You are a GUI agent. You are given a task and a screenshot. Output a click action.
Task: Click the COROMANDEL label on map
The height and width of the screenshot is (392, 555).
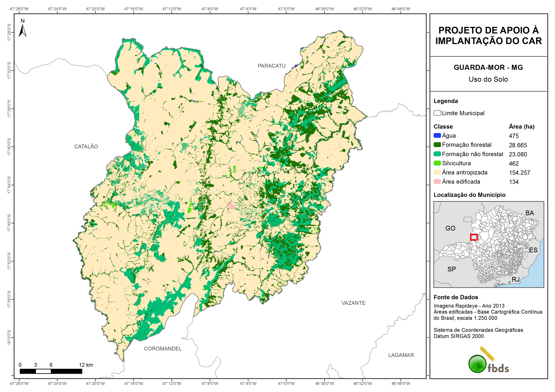click(163, 349)
